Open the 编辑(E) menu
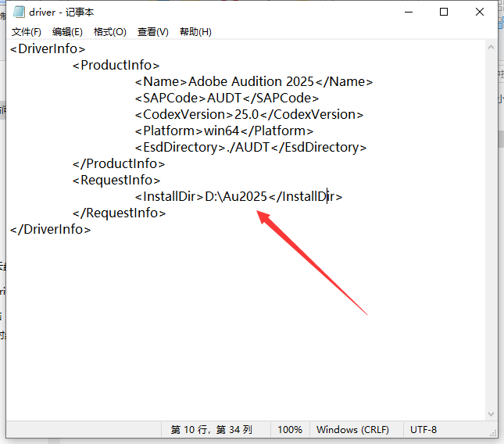Screen dimensions: 504x444 coord(67,32)
